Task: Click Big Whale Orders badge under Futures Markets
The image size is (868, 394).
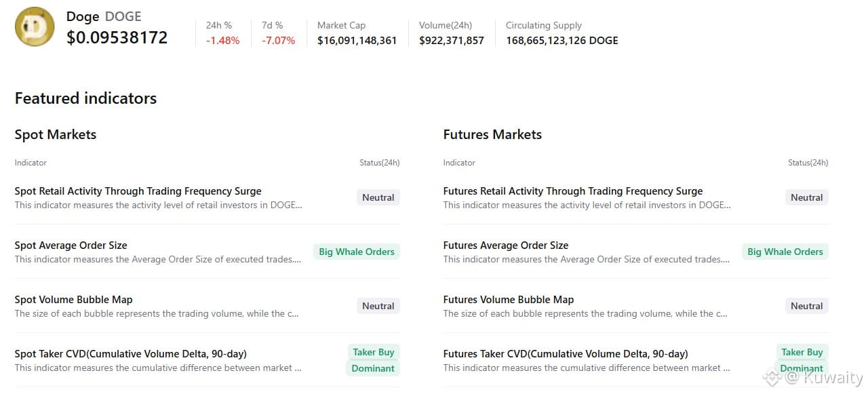Action: (x=785, y=252)
